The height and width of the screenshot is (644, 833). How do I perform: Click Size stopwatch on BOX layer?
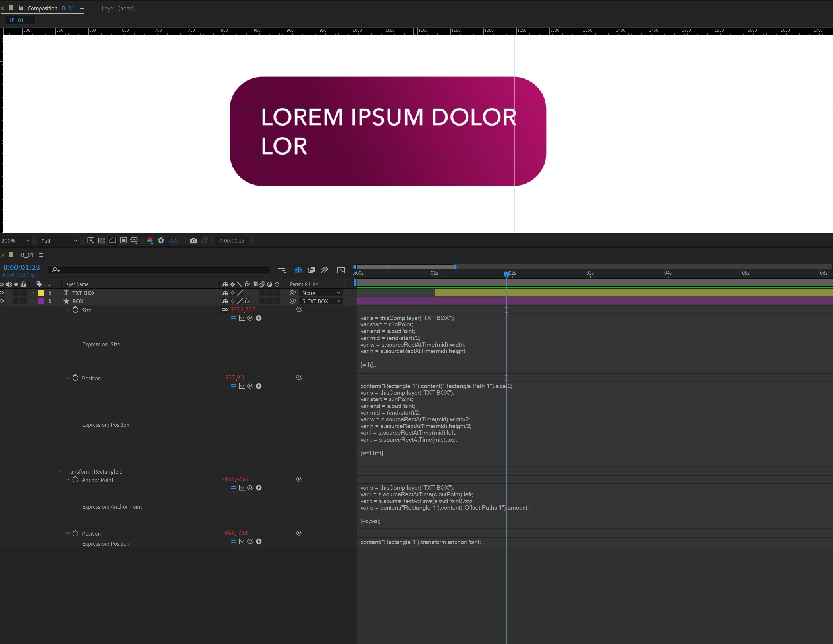75,310
